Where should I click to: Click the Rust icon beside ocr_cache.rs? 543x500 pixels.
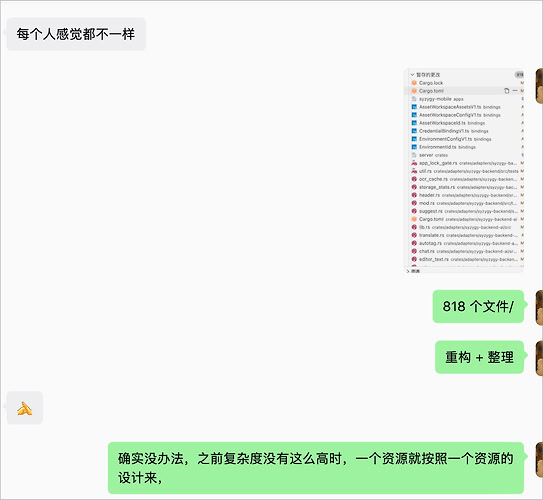click(414, 179)
